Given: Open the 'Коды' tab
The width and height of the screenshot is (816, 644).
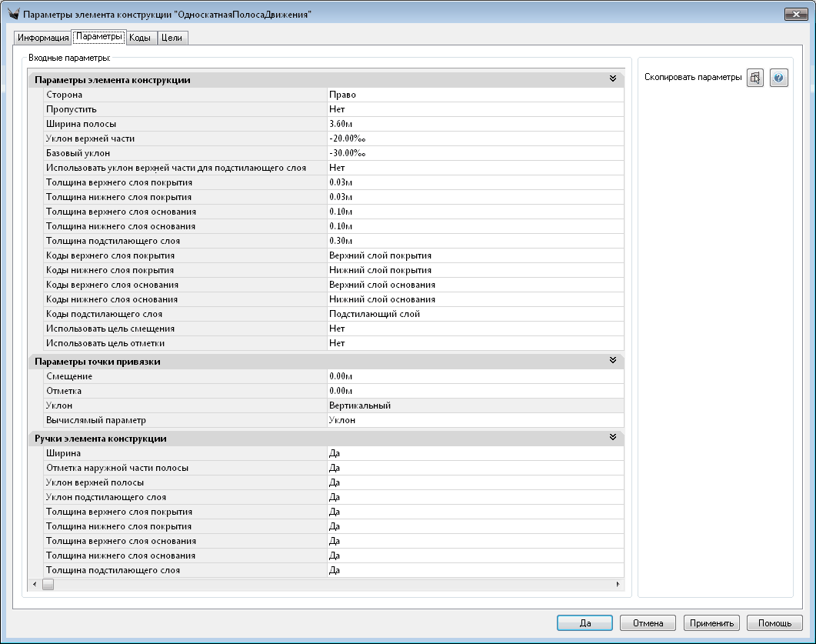Looking at the screenshot, I should click(x=139, y=38).
